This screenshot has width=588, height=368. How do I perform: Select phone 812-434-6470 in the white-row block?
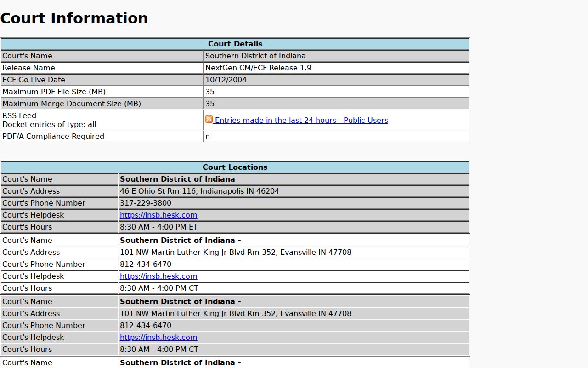146,264
